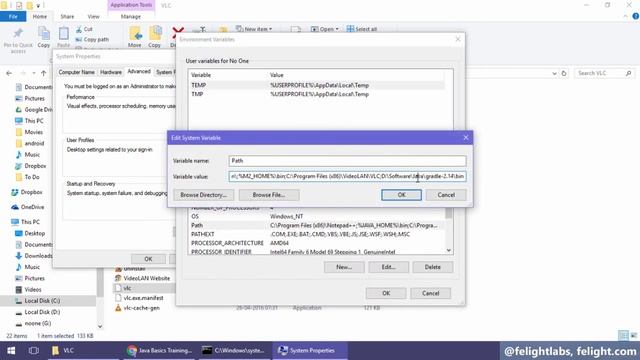The width and height of the screenshot is (640, 360).
Task: Click Edit... under system variables
Action: [x=388, y=267]
